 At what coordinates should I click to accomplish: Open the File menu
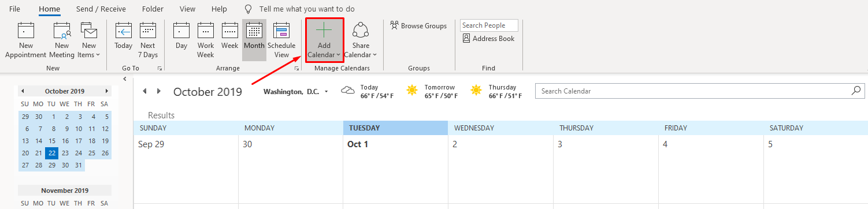15,9
